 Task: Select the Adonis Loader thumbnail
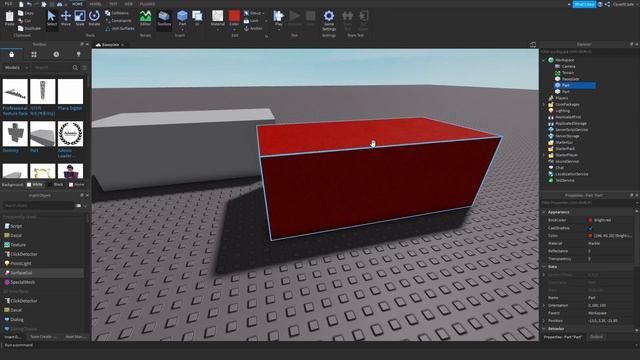coord(70,133)
